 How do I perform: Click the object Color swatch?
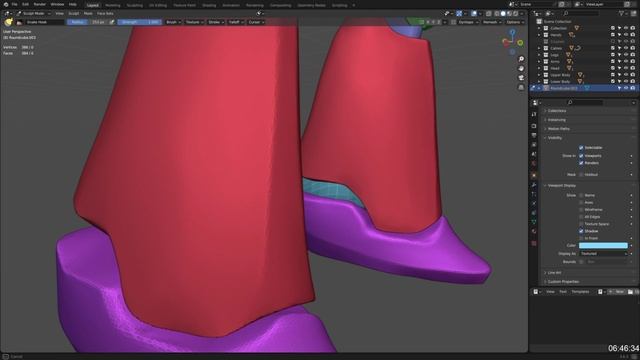(x=603, y=245)
